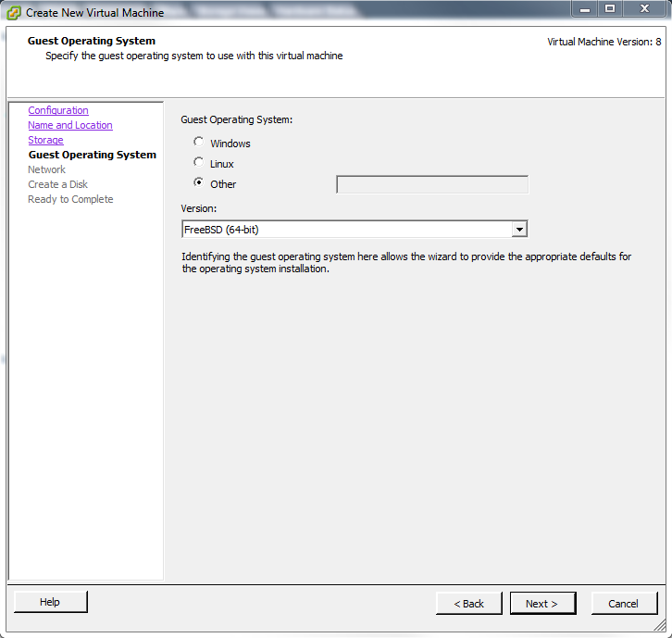Click the Version: label
This screenshot has height=638, width=672.
[199, 208]
